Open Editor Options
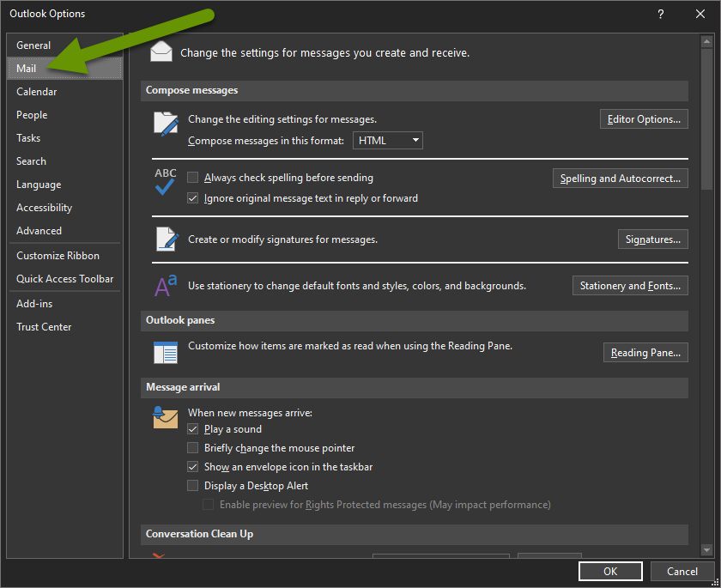 coord(644,118)
